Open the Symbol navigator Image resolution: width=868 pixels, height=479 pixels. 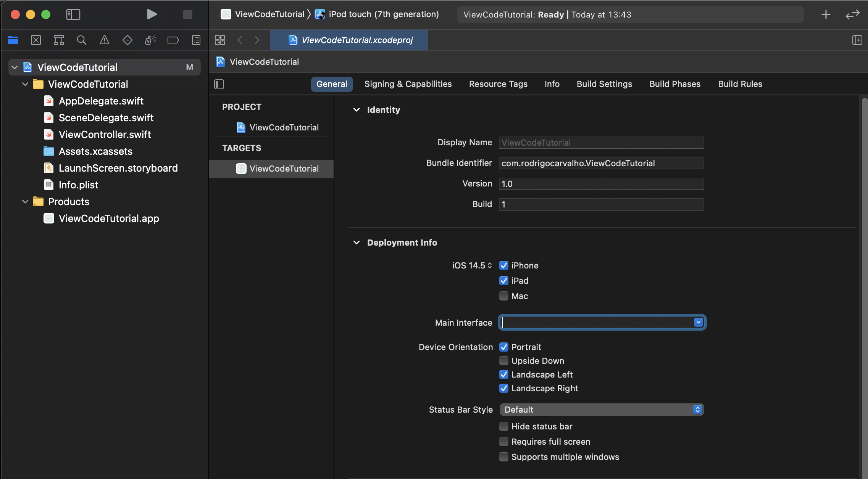[59, 40]
